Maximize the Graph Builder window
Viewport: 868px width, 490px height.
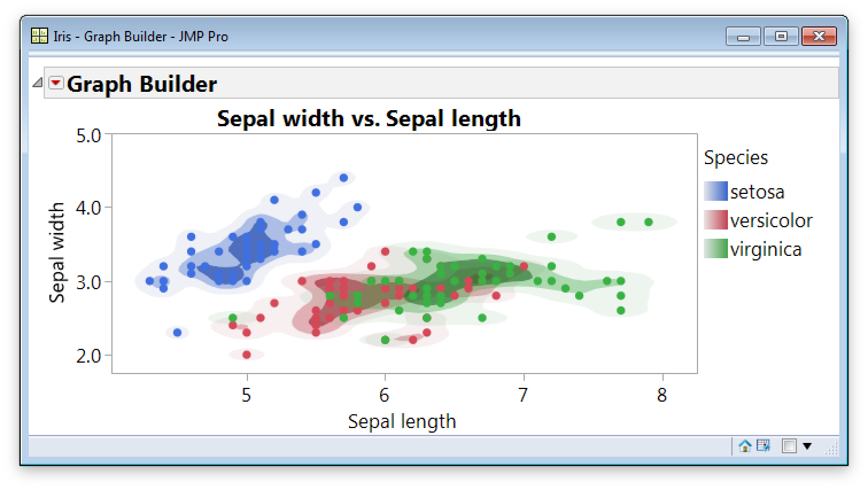pos(781,37)
